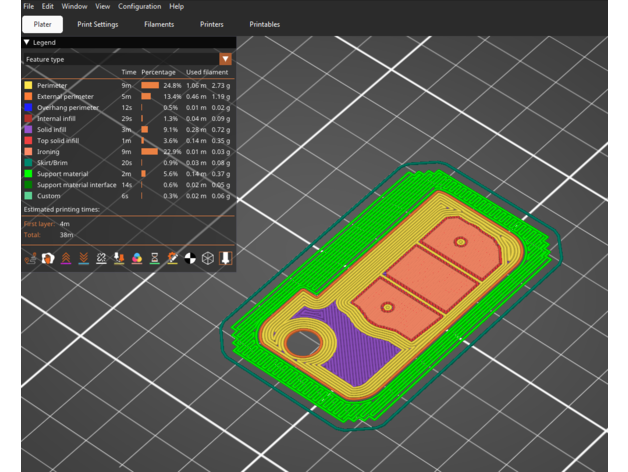
Task: Toggle shells wireframe cube icon
Action: [x=208, y=258]
